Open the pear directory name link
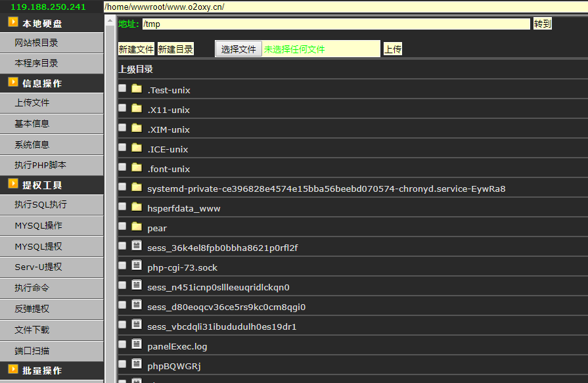The height and width of the screenshot is (383, 588). point(157,229)
